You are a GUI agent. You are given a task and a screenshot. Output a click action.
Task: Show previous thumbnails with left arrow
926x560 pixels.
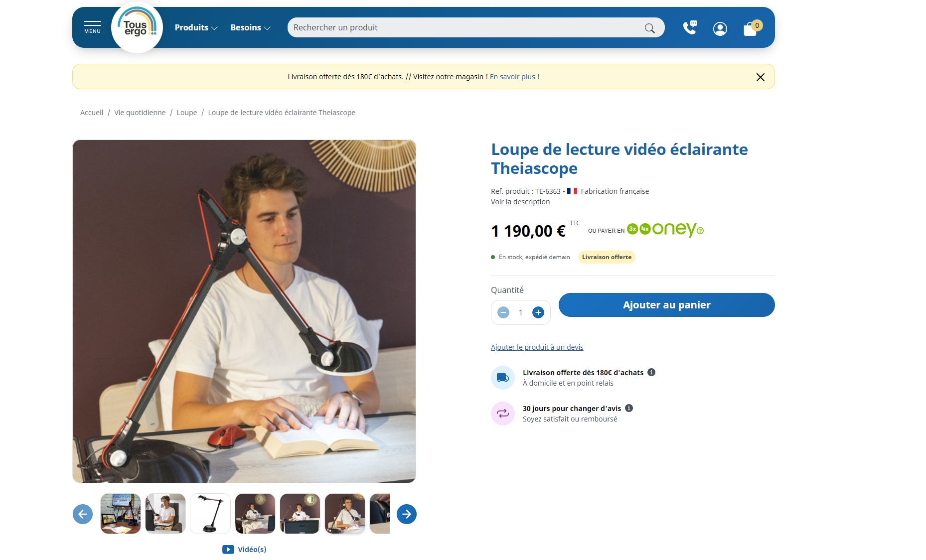[x=83, y=514]
